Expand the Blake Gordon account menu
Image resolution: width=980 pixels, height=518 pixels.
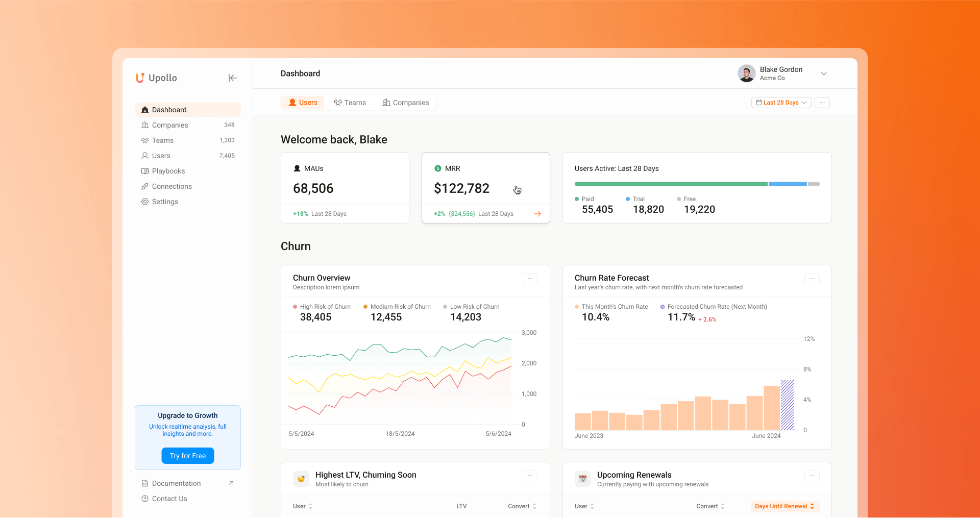tap(824, 73)
